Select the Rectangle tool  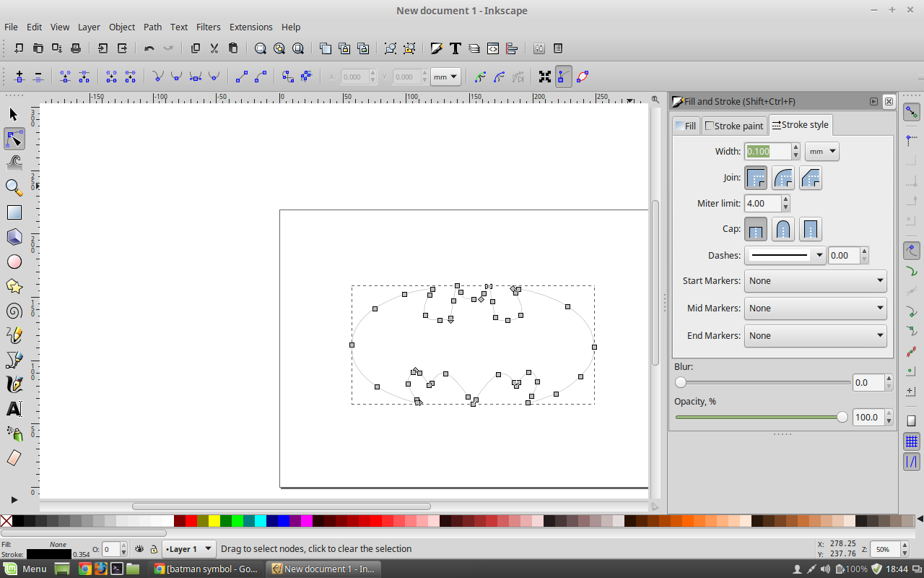point(14,212)
